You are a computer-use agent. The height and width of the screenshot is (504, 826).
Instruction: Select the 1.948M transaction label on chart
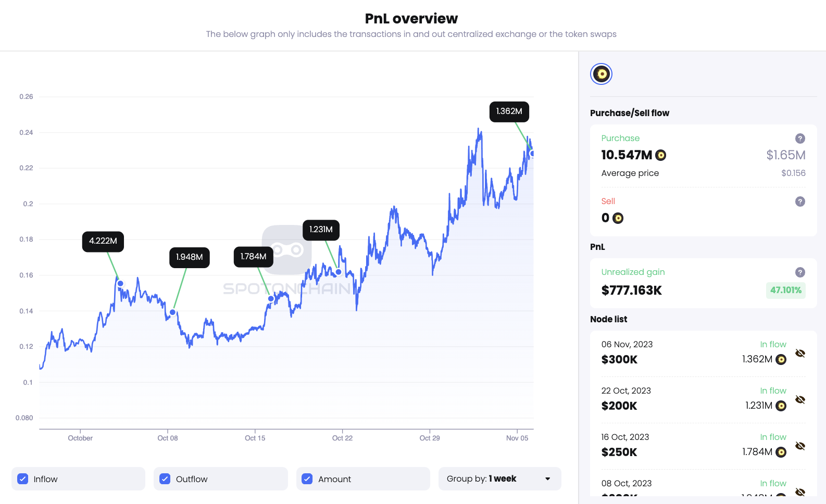(x=190, y=257)
